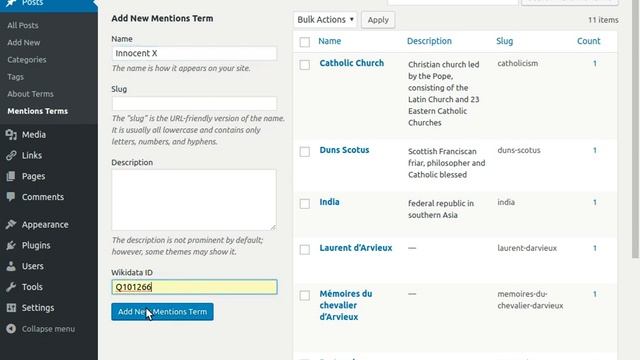Image resolution: width=640 pixels, height=360 pixels.
Task: Select the Duns Scotus row checkbox
Action: coord(304,152)
